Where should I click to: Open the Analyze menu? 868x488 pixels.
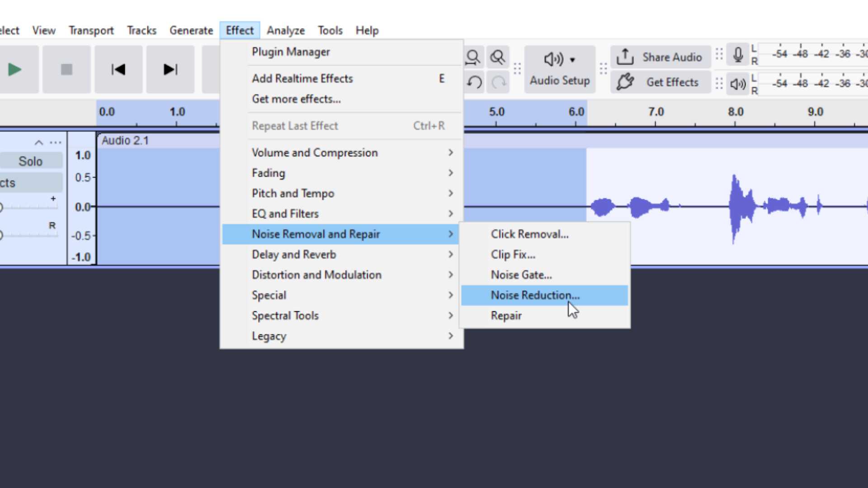pyautogui.click(x=286, y=30)
